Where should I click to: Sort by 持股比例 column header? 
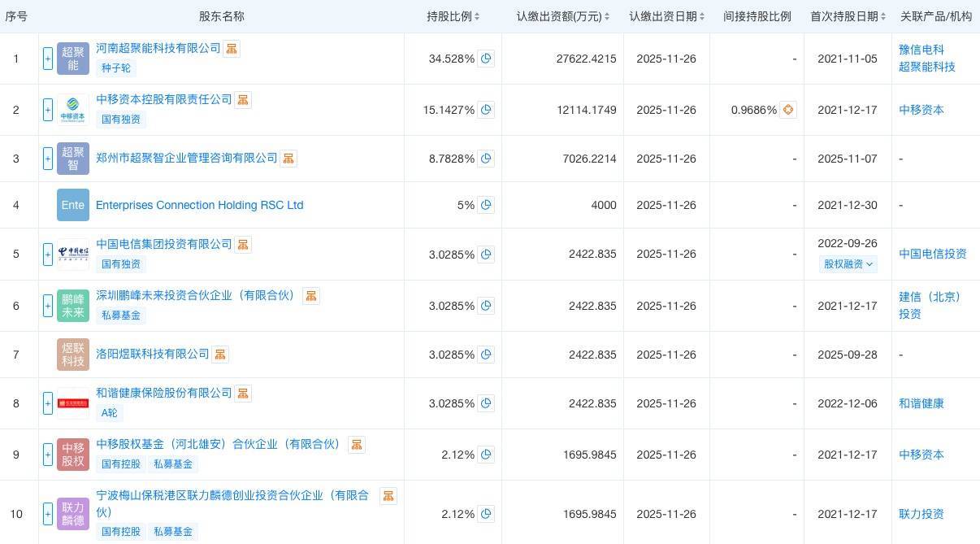453,16
